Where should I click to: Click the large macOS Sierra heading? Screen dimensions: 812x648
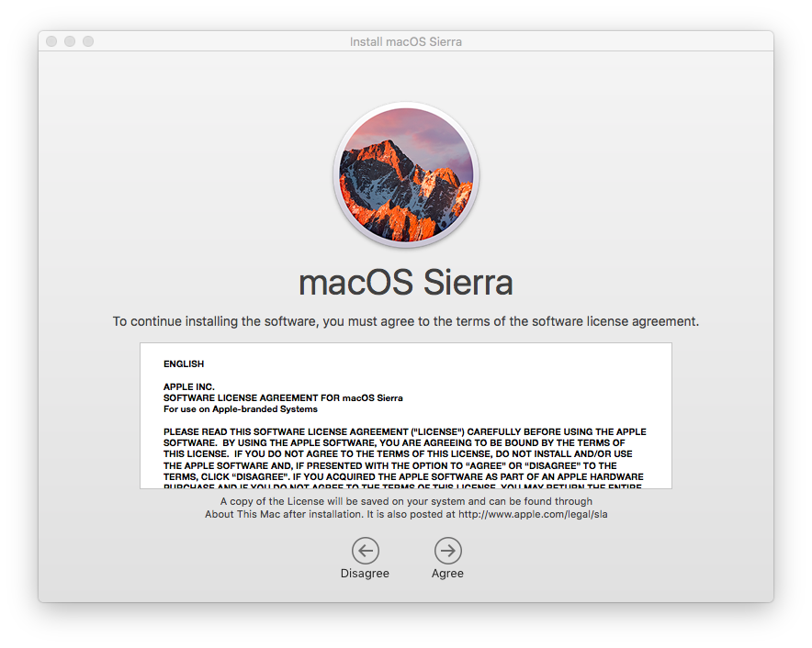pyautogui.click(x=406, y=283)
